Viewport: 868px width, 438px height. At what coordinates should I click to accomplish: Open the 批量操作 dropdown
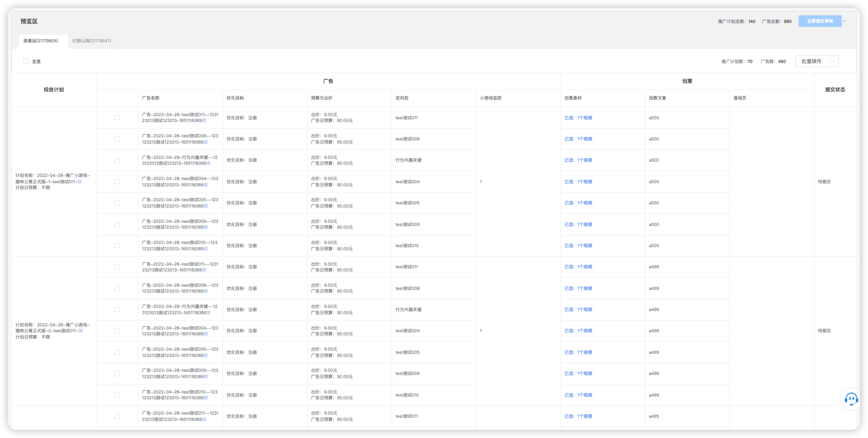click(816, 61)
